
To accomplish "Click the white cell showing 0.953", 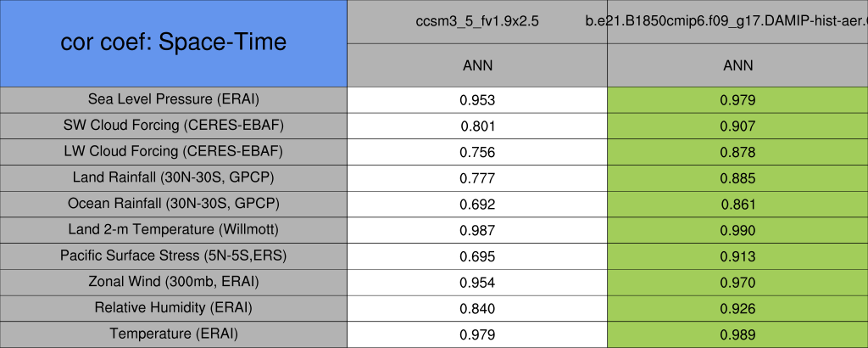I will [x=477, y=99].
